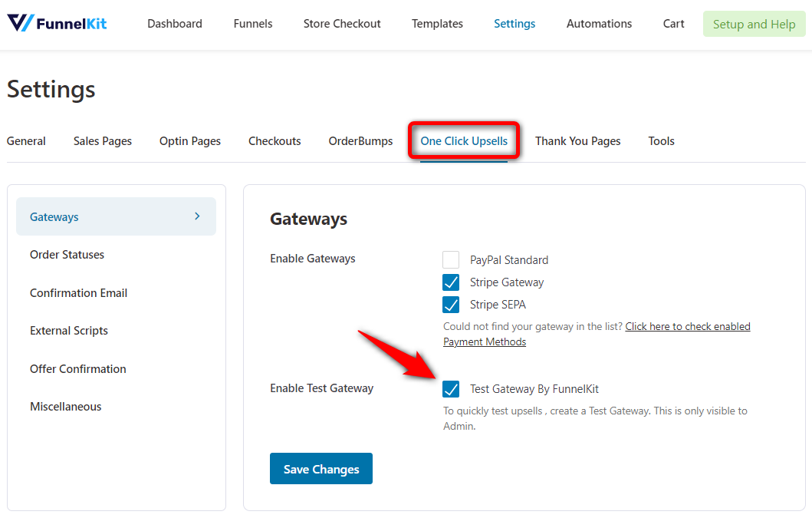
Task: Open Cart in top navigation
Action: coord(673,24)
